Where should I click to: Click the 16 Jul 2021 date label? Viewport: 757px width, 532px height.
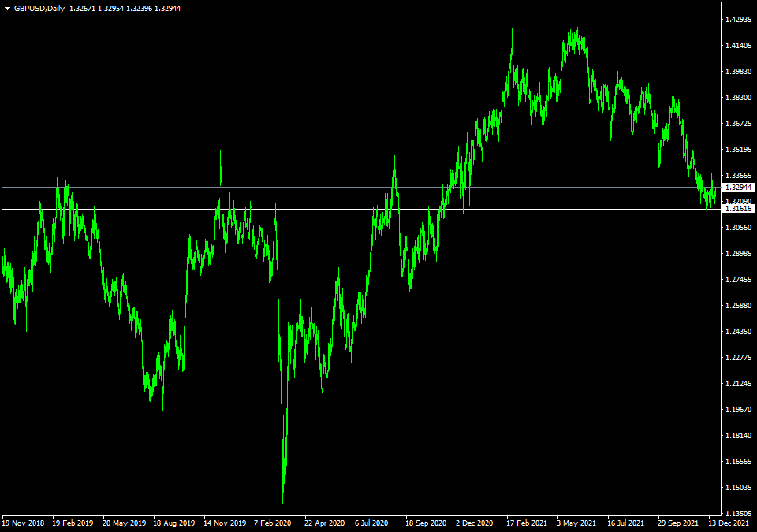tap(625, 523)
